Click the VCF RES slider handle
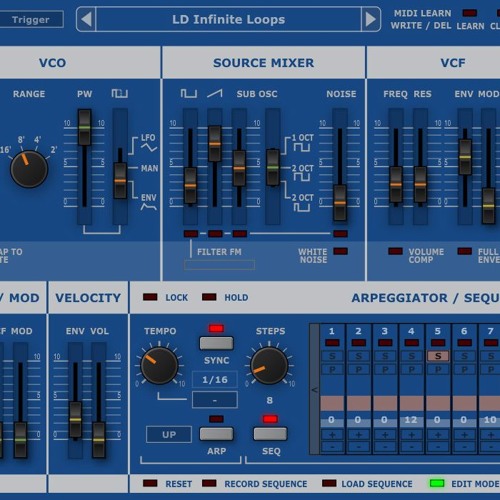This screenshot has width=500, height=500. click(420, 185)
